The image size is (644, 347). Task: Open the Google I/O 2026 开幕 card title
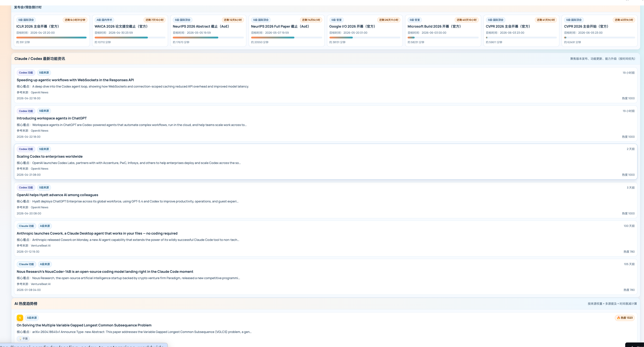tap(353, 26)
